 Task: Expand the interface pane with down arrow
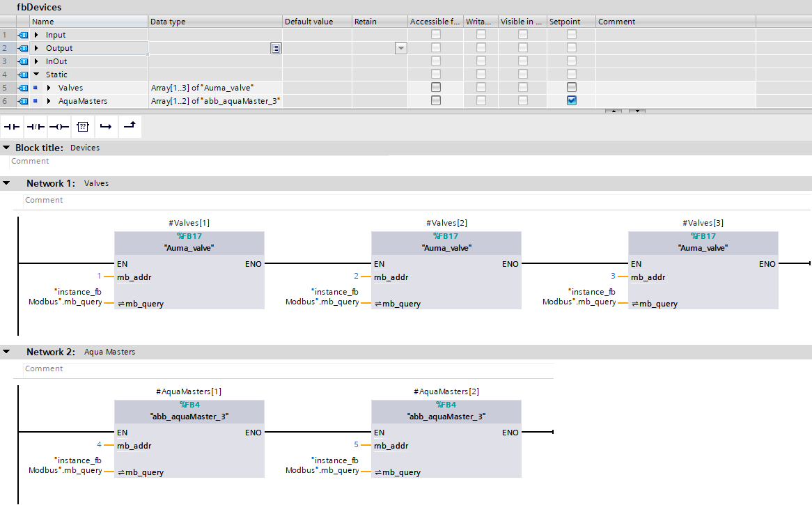[637, 111]
